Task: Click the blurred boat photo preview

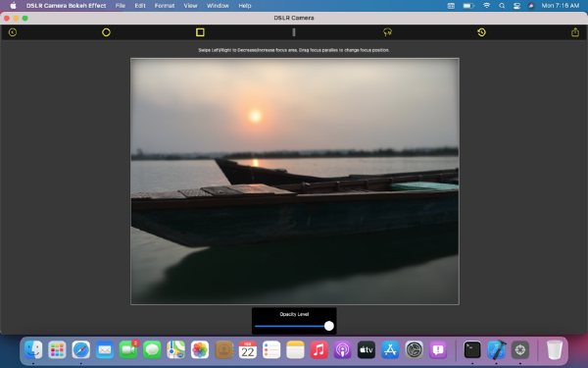Action: pos(295,181)
